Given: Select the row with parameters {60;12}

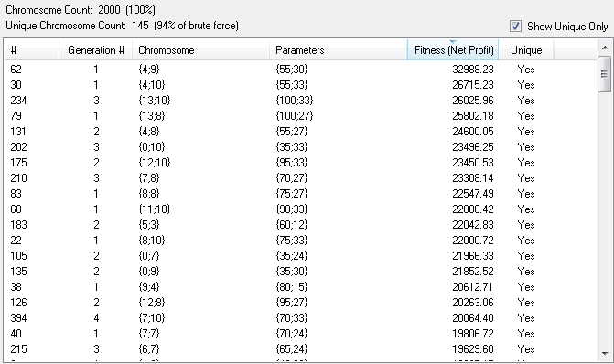Looking at the screenshot, I should click(301, 225).
